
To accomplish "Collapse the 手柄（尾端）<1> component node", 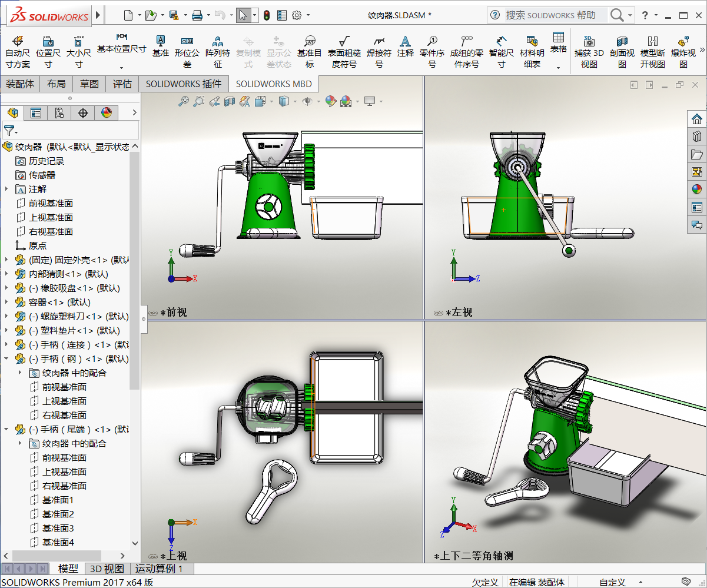I will 6,429.
